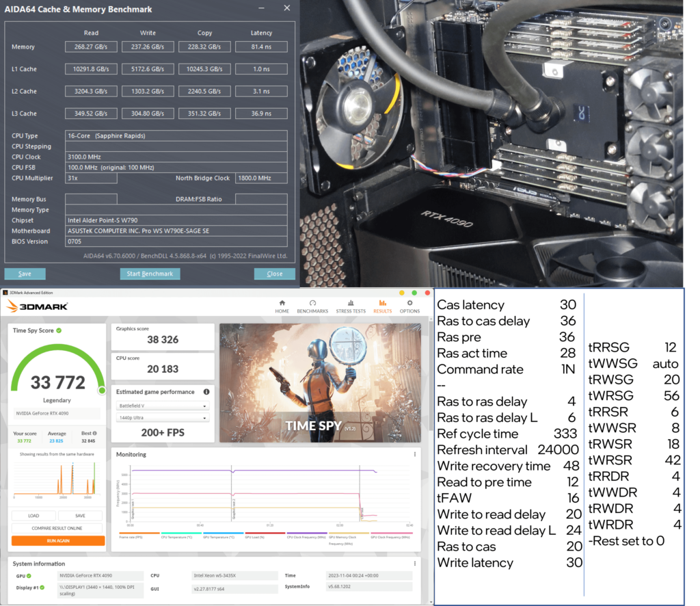This screenshot has height=606, width=700.
Task: Click info icon next to Estimated game performance
Action: coord(206,392)
